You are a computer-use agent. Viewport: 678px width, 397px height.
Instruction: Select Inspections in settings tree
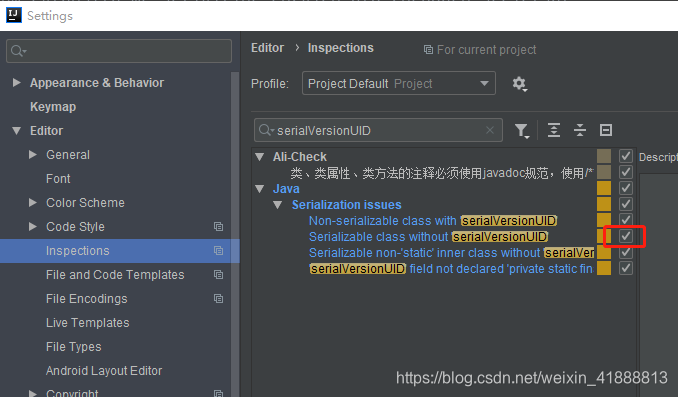pos(120,251)
